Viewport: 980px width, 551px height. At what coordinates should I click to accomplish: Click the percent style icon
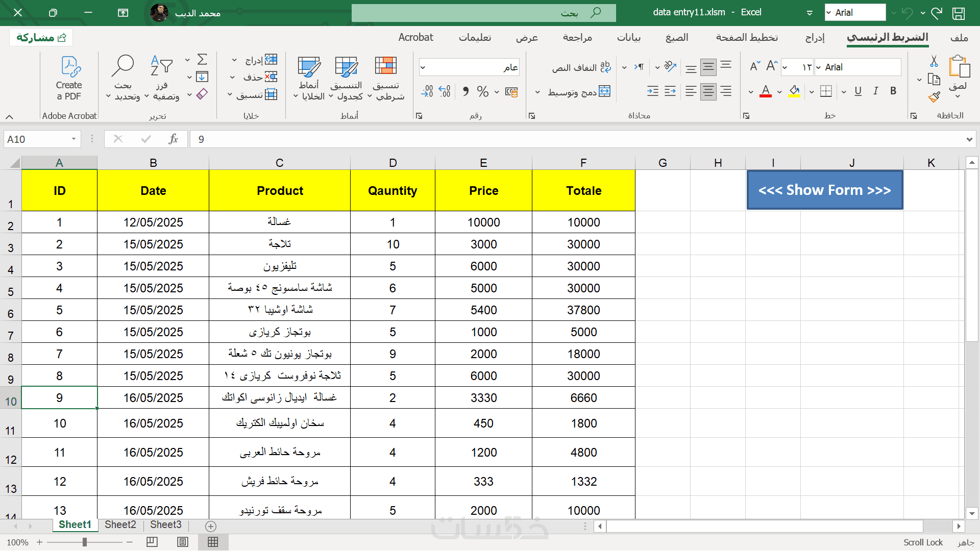click(x=482, y=92)
